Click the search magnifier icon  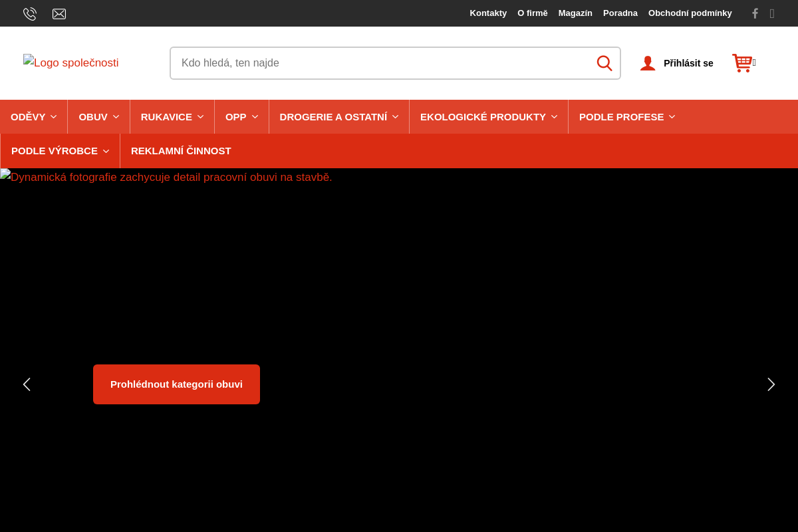(604, 63)
